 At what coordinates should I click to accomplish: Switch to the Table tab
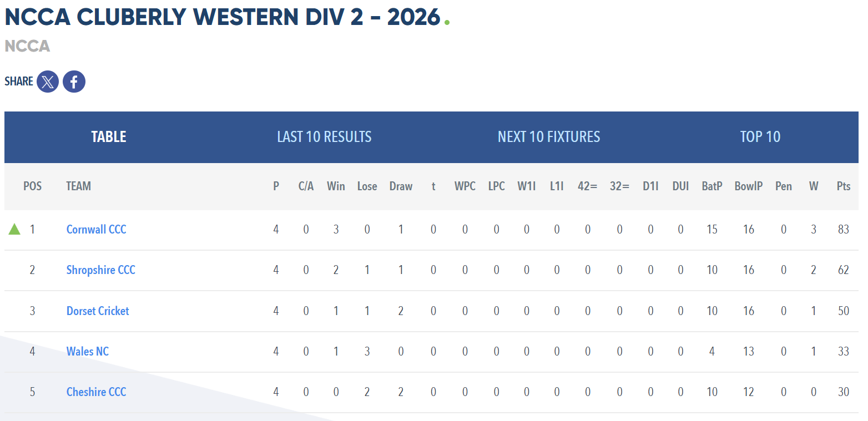[109, 137]
